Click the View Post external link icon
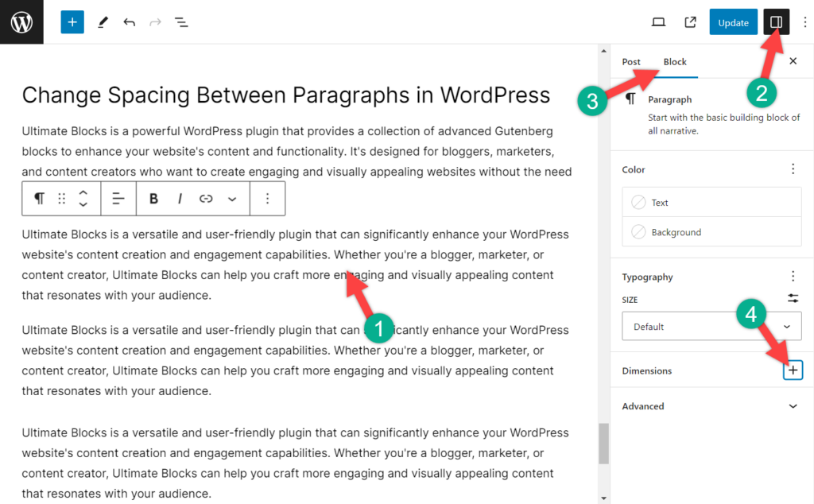The width and height of the screenshot is (814, 504). tap(691, 22)
